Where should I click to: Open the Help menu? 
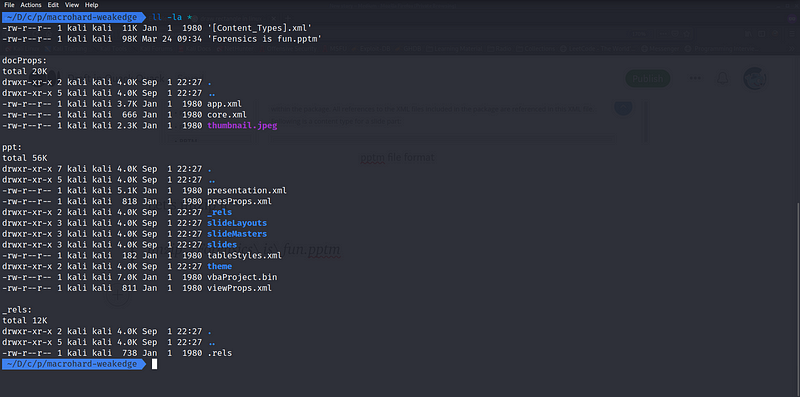point(92,5)
